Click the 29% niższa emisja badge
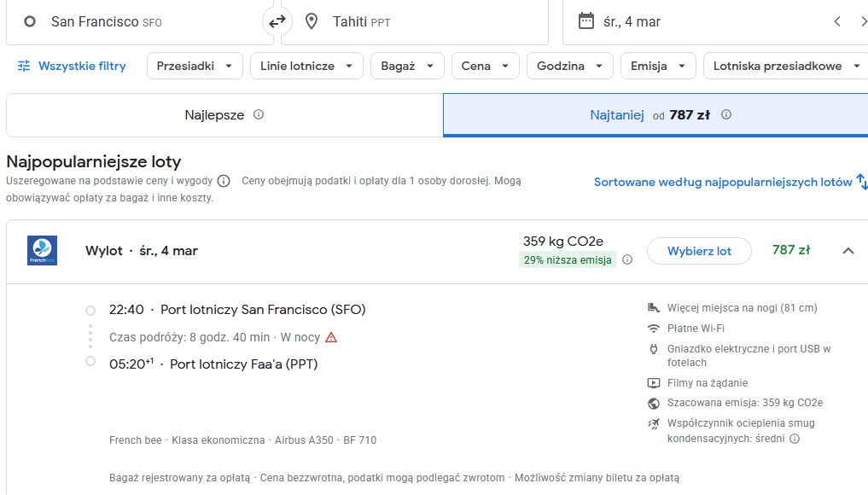The image size is (868, 495). point(568,259)
